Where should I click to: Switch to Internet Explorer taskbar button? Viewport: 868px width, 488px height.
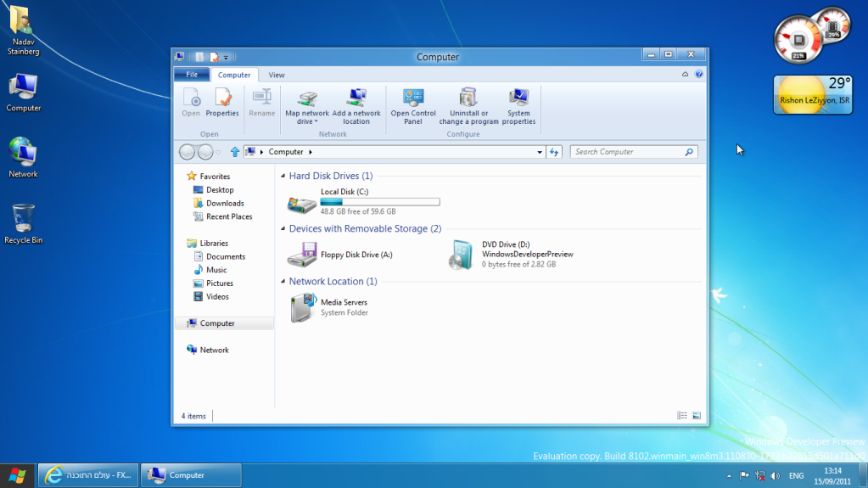(88, 475)
